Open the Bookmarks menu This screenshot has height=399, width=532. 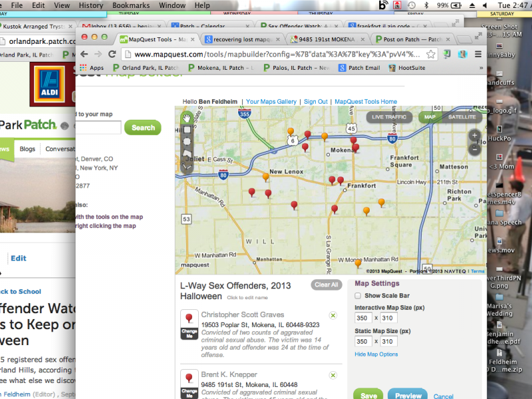131,5
